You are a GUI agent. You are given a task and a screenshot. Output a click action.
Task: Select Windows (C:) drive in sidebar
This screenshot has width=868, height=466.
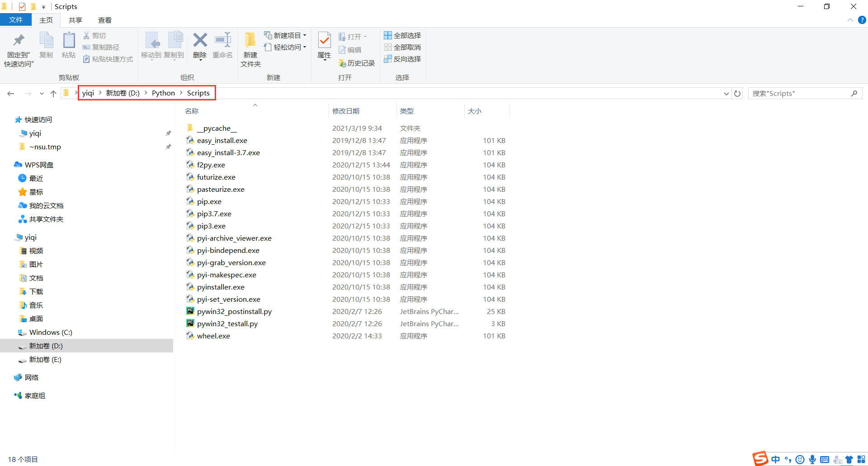51,332
